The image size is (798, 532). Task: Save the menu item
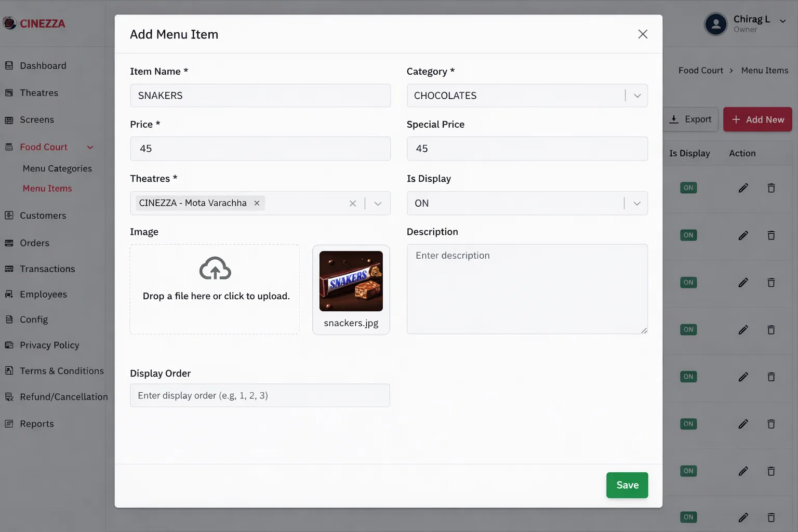(x=627, y=485)
